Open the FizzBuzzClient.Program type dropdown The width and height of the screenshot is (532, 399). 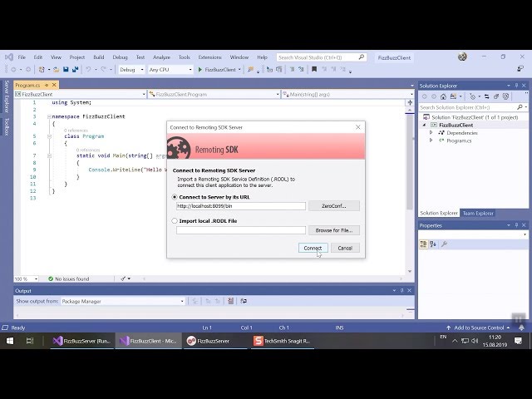[x=214, y=94]
